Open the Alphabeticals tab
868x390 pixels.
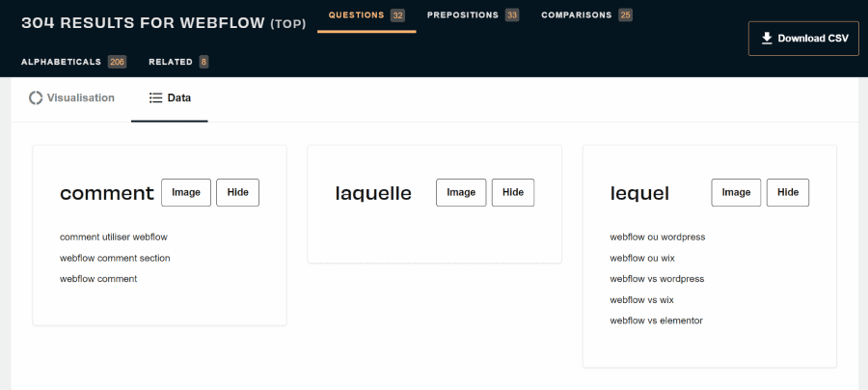coord(73,62)
